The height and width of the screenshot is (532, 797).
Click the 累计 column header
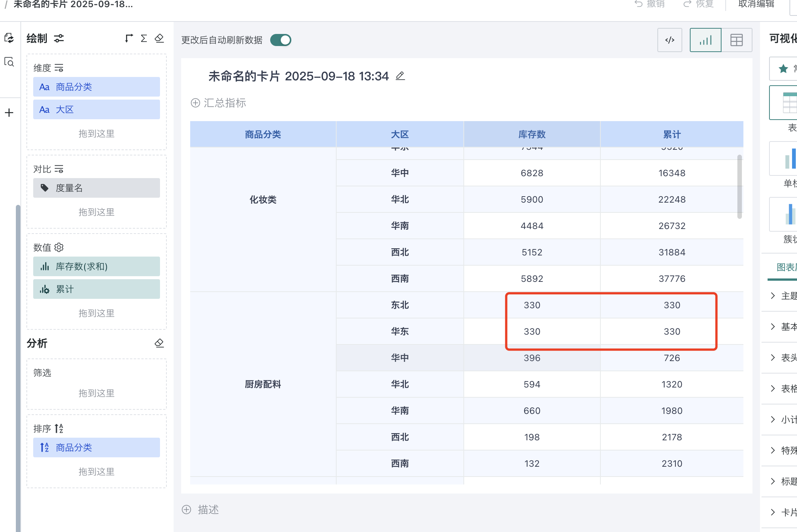tap(672, 134)
